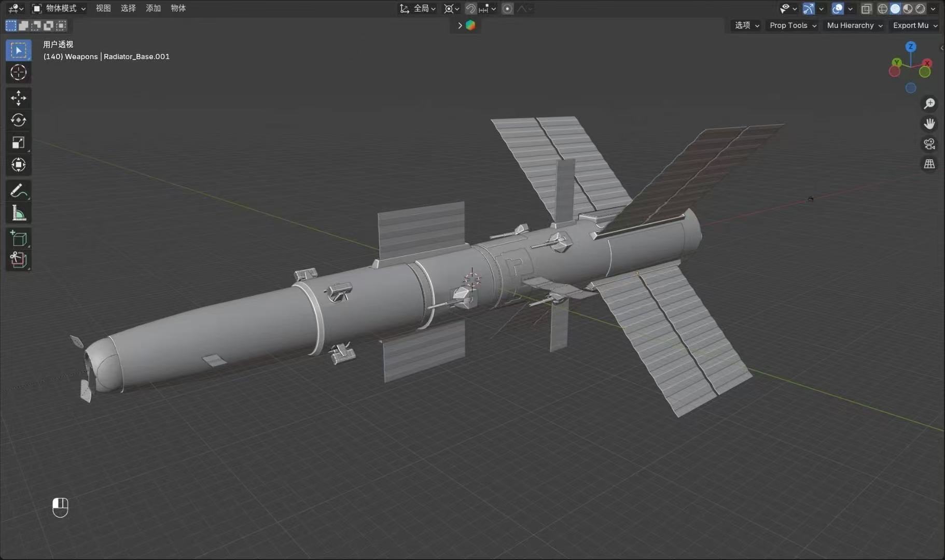Choose the Add Cube tool
Viewport: 945px width, 560px height.
(18, 238)
